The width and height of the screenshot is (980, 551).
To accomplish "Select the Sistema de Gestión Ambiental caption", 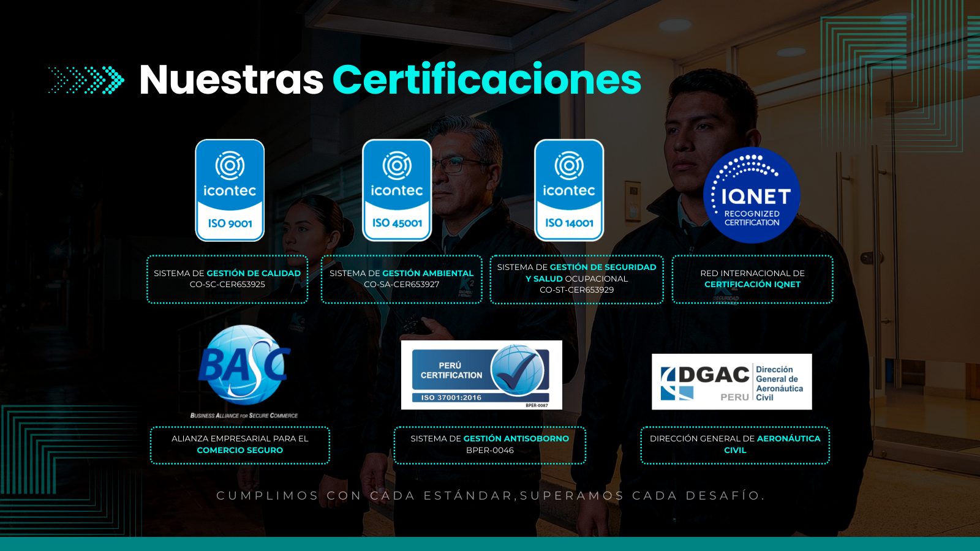I will 402,279.
